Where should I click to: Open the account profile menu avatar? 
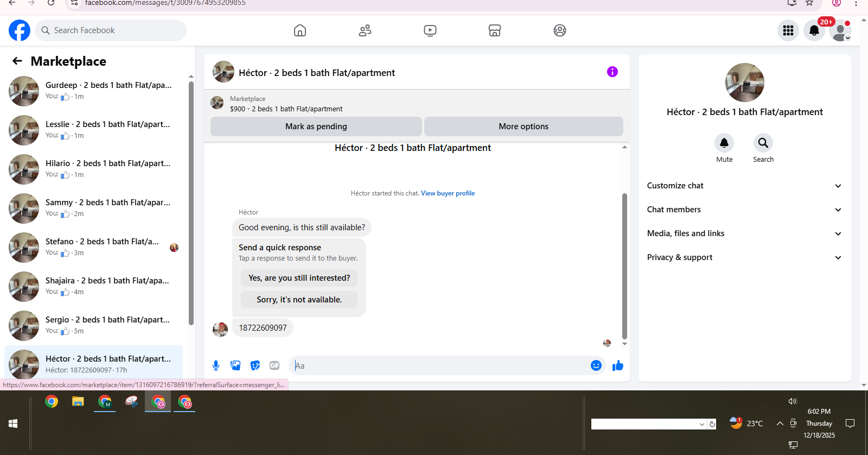(840, 30)
